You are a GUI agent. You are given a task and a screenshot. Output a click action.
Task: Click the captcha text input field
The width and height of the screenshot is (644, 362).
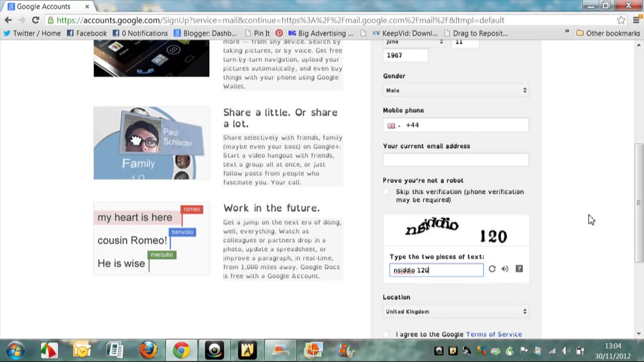436,270
